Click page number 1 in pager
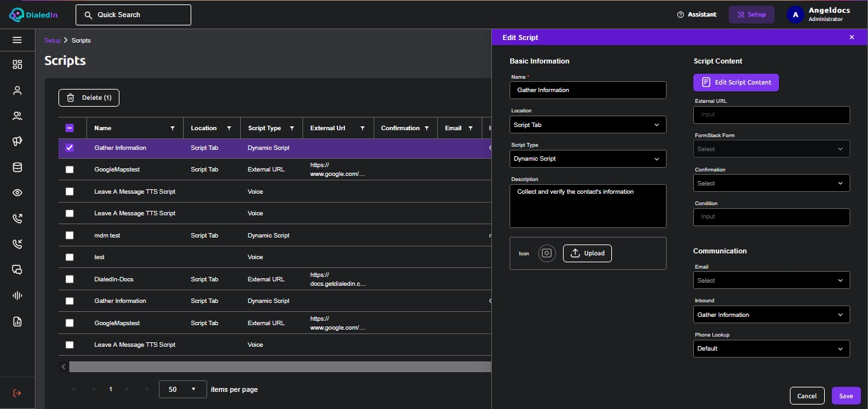Viewport: 868px width, 409px height. 111,389
